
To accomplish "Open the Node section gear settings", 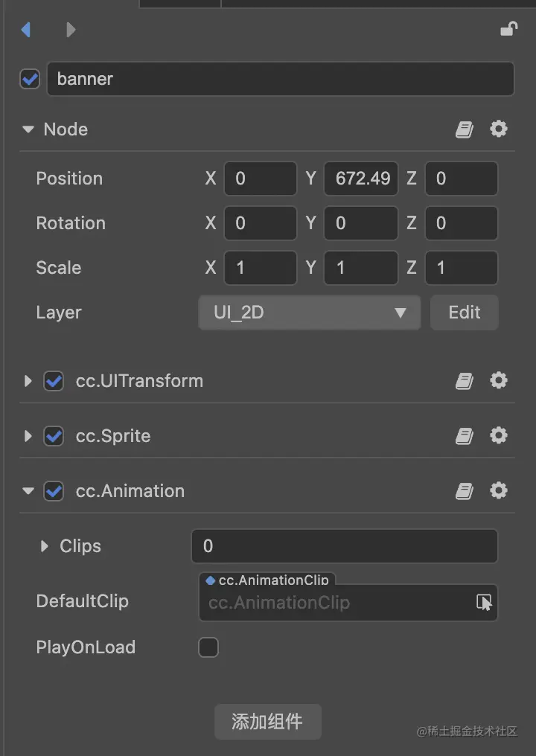I will [498, 129].
